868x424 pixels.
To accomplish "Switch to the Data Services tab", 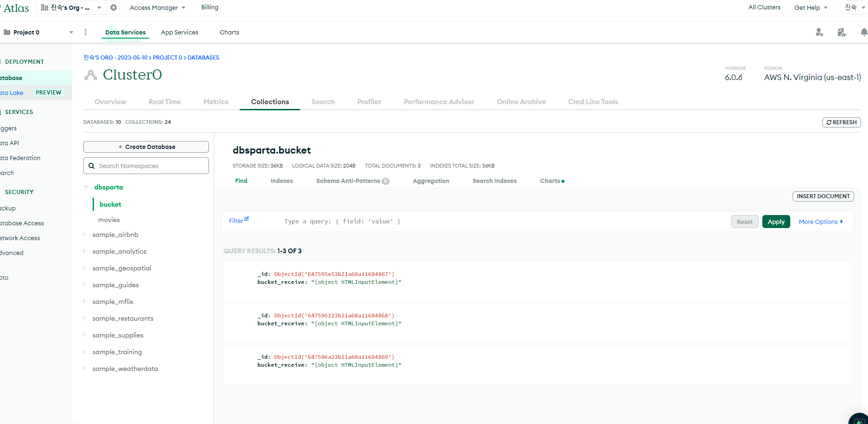I will pos(125,32).
